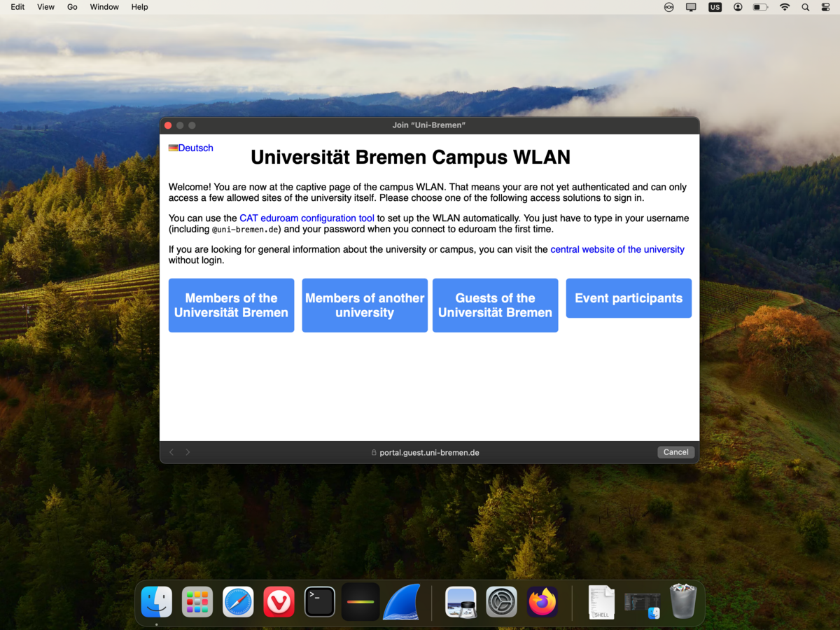Open the screen mirroring display menu

pyautogui.click(x=691, y=7)
